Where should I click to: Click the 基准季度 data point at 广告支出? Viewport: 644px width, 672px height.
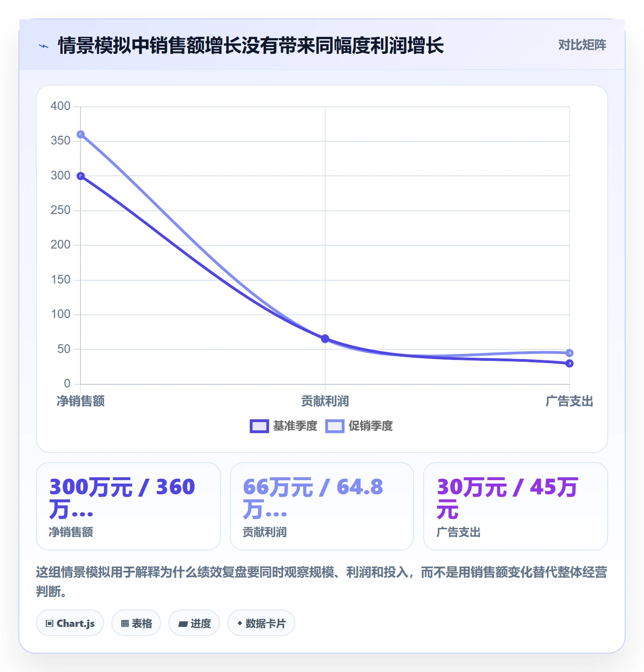tap(569, 364)
